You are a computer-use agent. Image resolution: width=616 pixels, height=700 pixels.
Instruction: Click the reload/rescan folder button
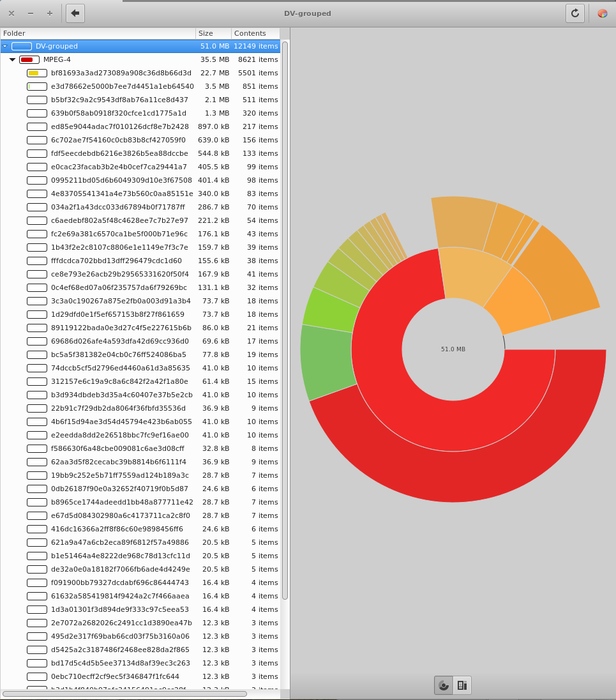tap(575, 13)
